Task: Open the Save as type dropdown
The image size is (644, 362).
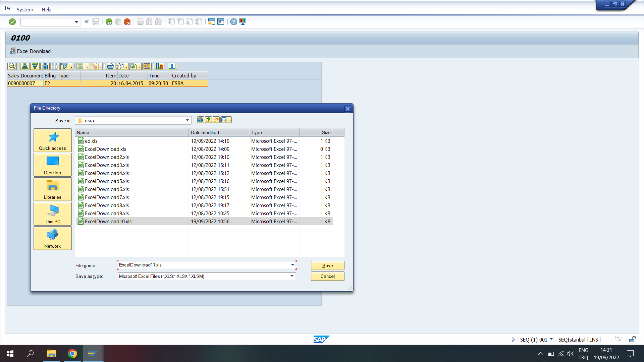Action: [x=291, y=276]
